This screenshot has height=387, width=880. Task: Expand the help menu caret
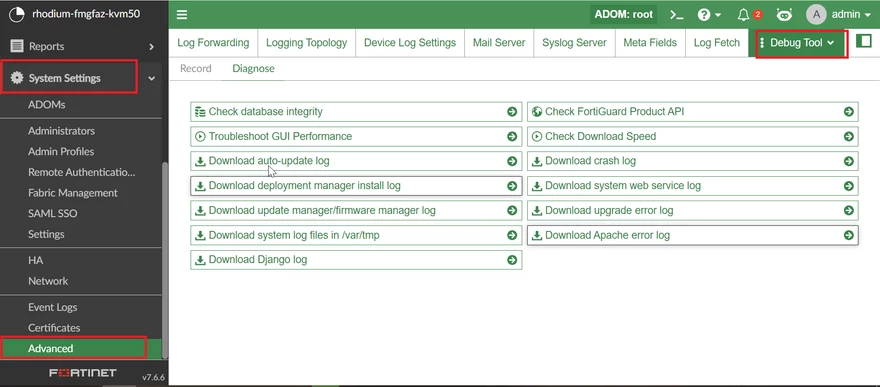click(718, 15)
